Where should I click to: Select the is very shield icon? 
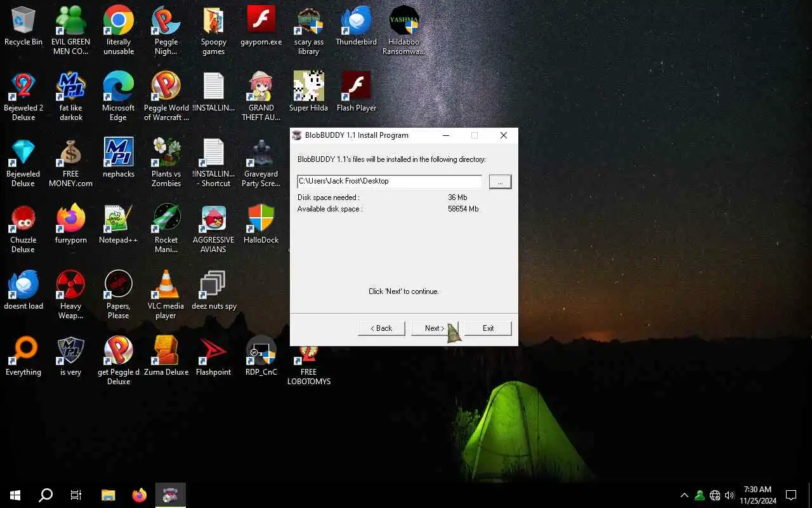click(x=71, y=356)
